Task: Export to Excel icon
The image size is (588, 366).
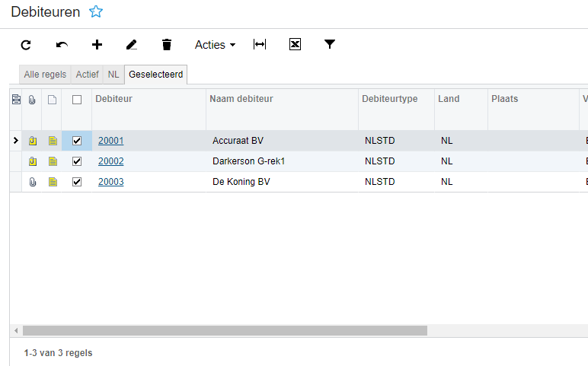Action: [x=295, y=45]
